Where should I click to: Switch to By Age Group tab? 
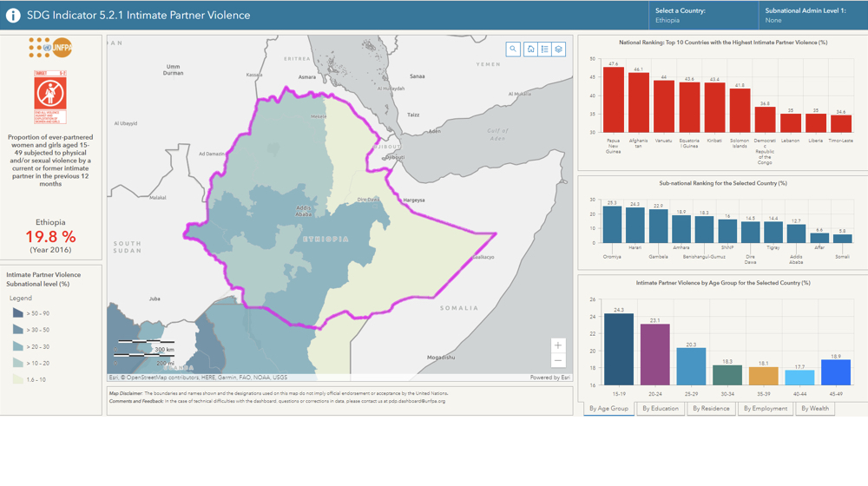(x=608, y=409)
